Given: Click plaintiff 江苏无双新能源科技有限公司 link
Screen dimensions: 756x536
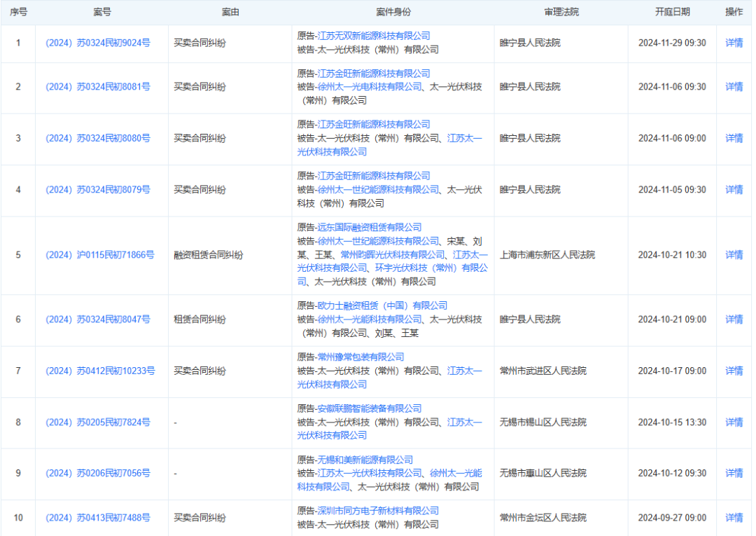Looking at the screenshot, I should coord(373,36).
